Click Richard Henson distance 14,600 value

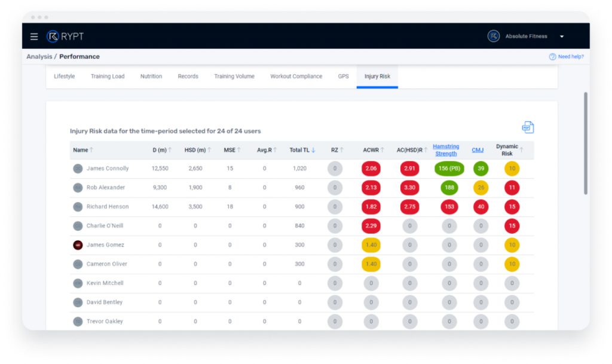pos(160,207)
